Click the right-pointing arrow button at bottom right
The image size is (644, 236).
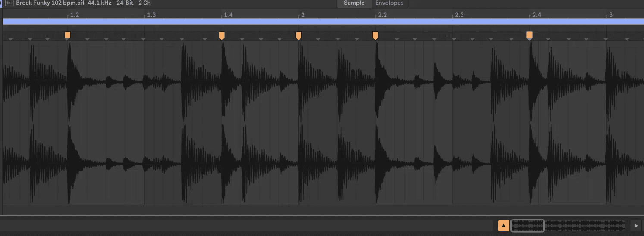[636, 225]
